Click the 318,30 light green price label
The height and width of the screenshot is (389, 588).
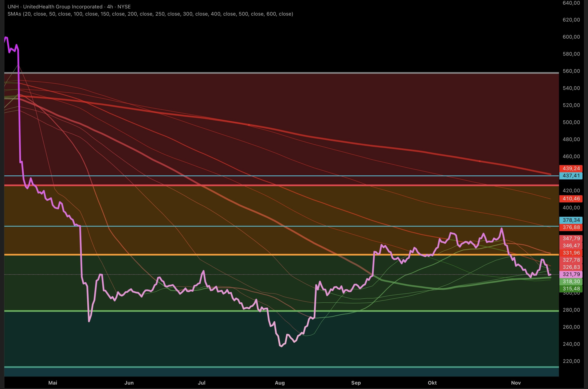click(x=571, y=282)
